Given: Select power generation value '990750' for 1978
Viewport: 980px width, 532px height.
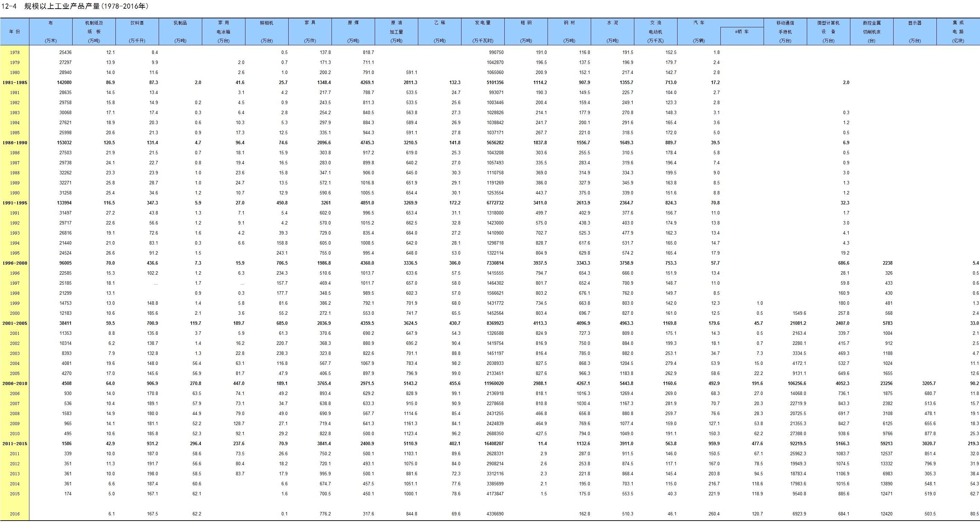Looking at the screenshot, I should [x=496, y=53].
